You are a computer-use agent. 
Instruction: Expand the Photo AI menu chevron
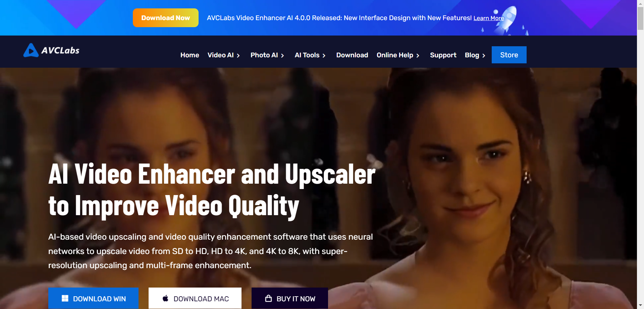[x=282, y=55]
